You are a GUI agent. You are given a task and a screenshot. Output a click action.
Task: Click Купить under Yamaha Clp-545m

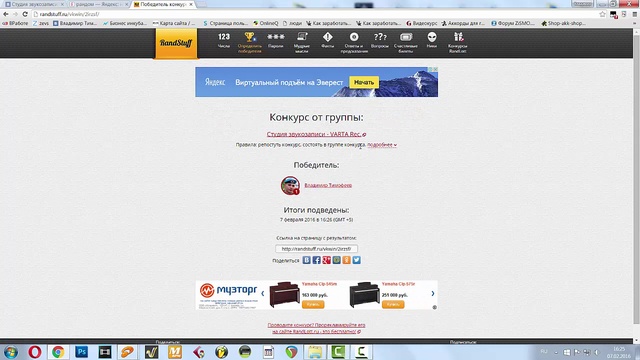pos(313,304)
